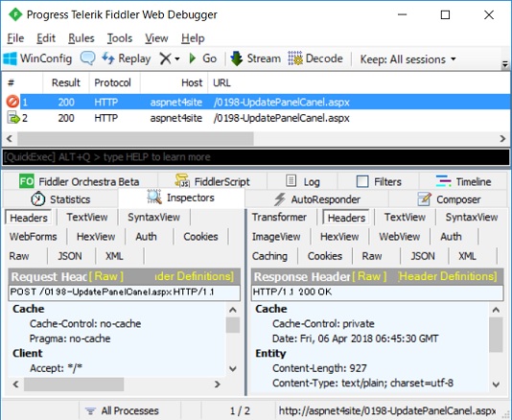The width and height of the screenshot is (512, 420).
Task: Sort sessions by URL column header
Action: [222, 82]
